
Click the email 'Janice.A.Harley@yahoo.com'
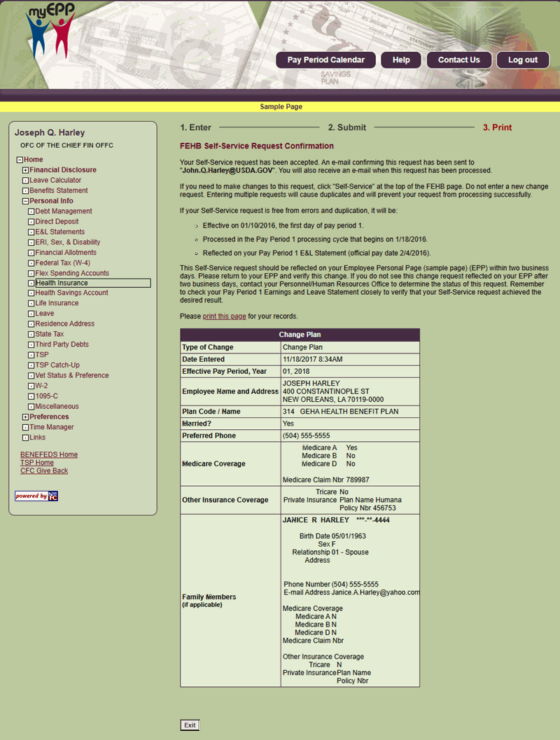point(375,593)
